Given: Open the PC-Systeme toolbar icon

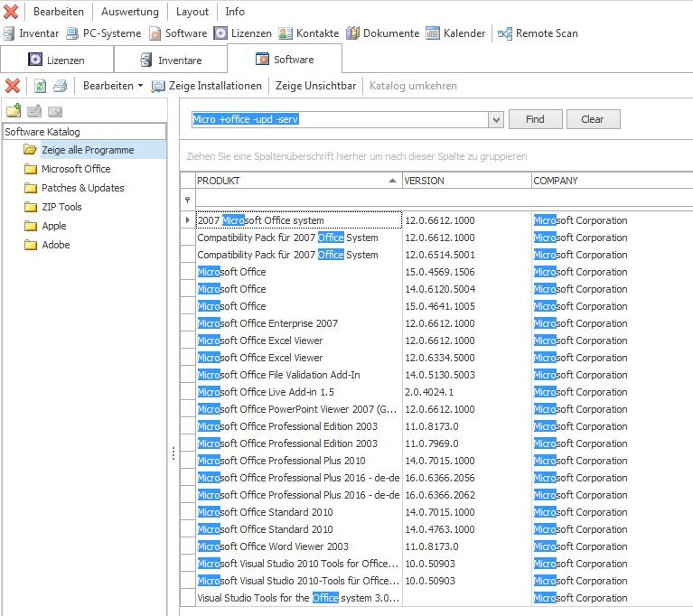Looking at the screenshot, I should [72, 33].
